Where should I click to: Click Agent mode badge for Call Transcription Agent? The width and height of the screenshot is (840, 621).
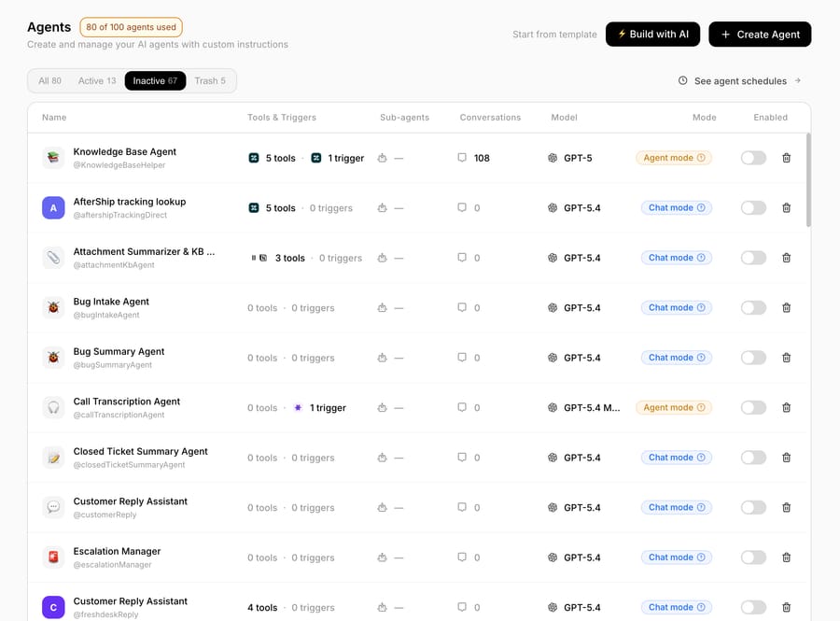674,408
